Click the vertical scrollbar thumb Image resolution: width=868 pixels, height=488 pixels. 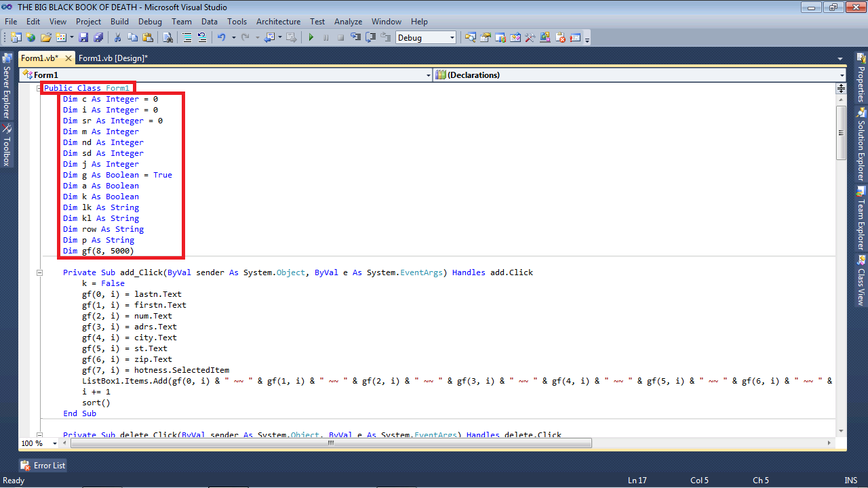click(x=841, y=132)
